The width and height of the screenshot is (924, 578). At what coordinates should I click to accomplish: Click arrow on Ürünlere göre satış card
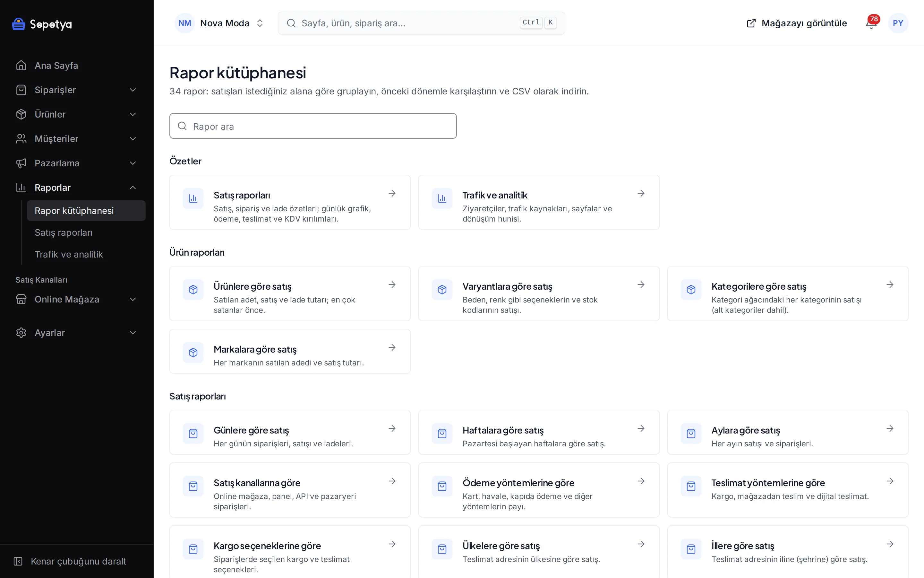pos(392,285)
